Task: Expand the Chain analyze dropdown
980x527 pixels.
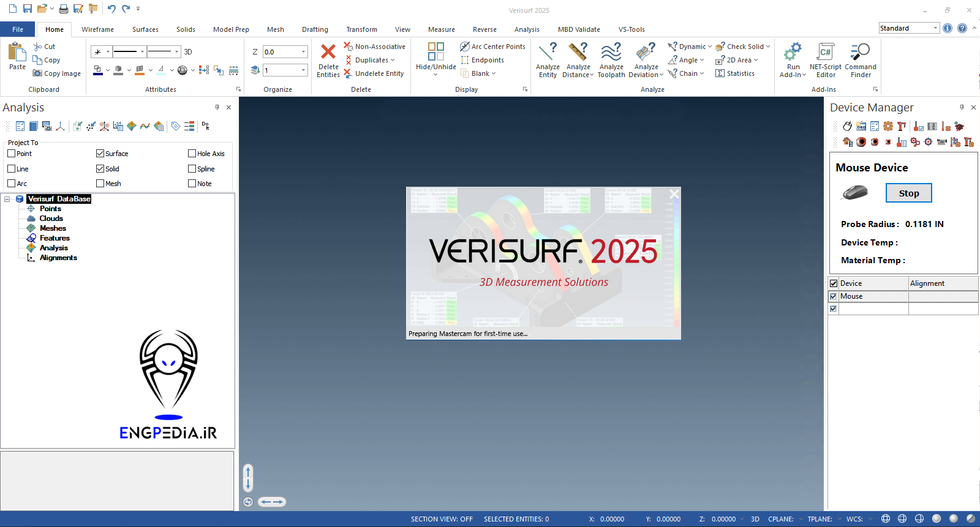Action: point(702,73)
